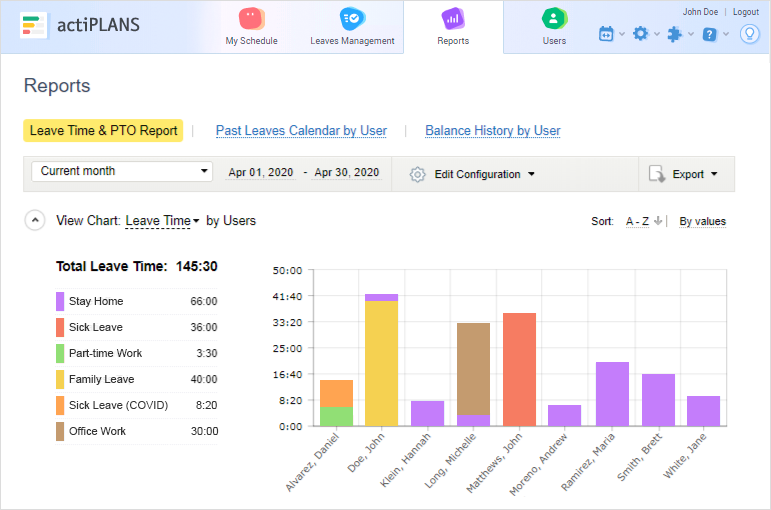Open Past Leaves Calendar by User report

(301, 131)
